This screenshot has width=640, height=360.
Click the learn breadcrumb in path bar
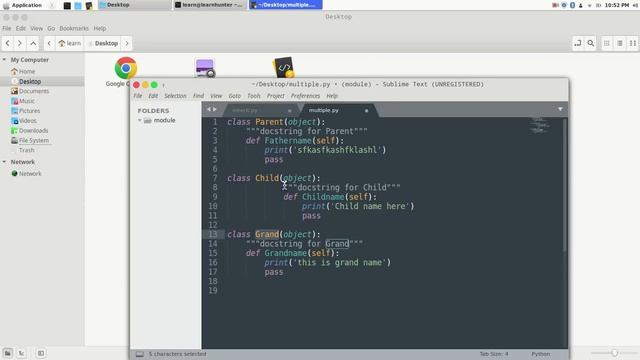[x=69, y=43]
